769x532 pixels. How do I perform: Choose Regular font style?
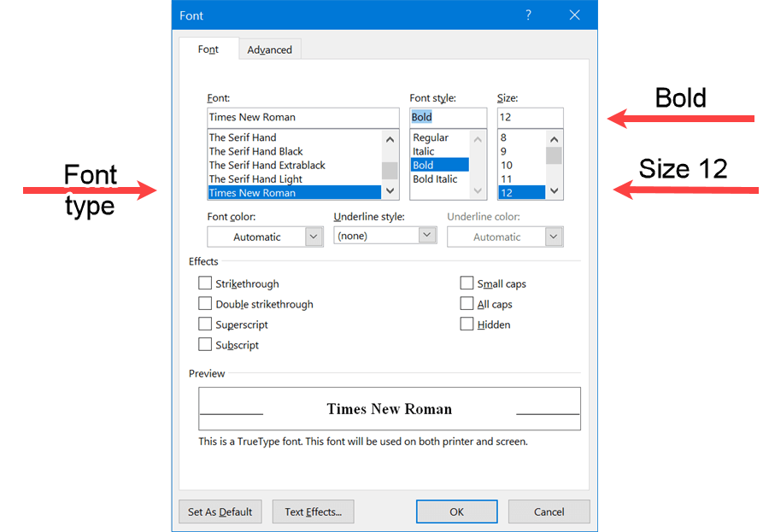coord(440,137)
